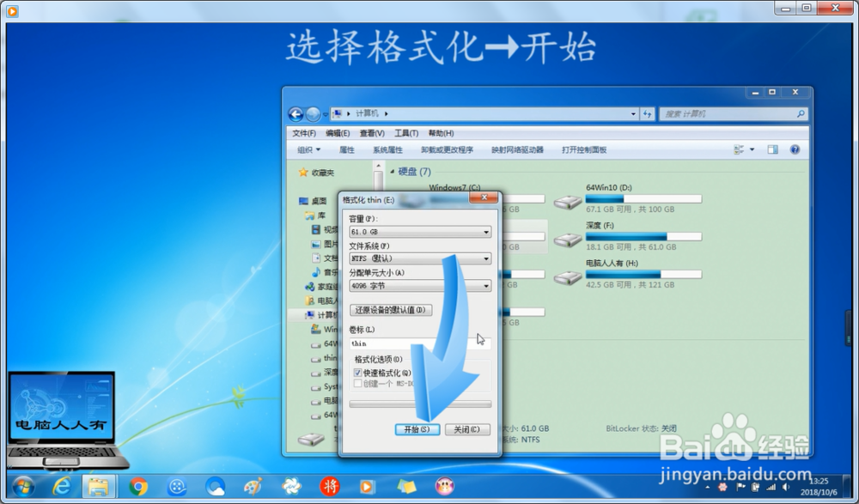Open the 工具 menu
This screenshot has width=859, height=504.
point(405,133)
